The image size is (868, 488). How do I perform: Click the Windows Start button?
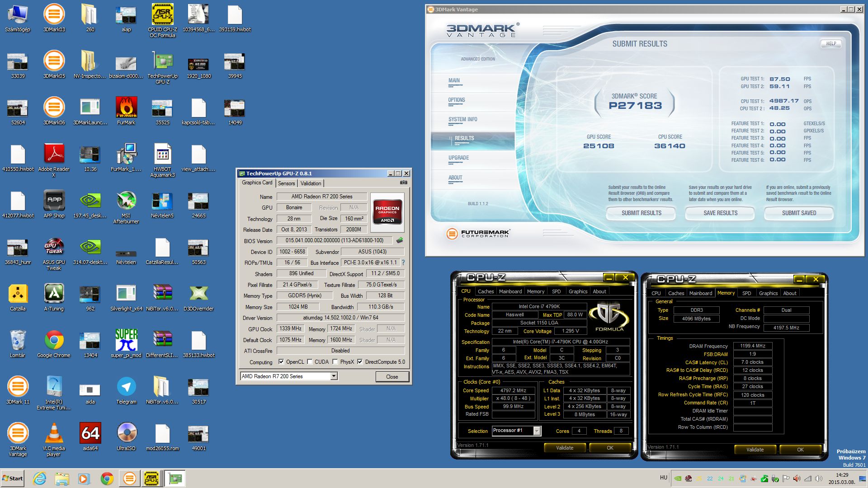[13, 479]
